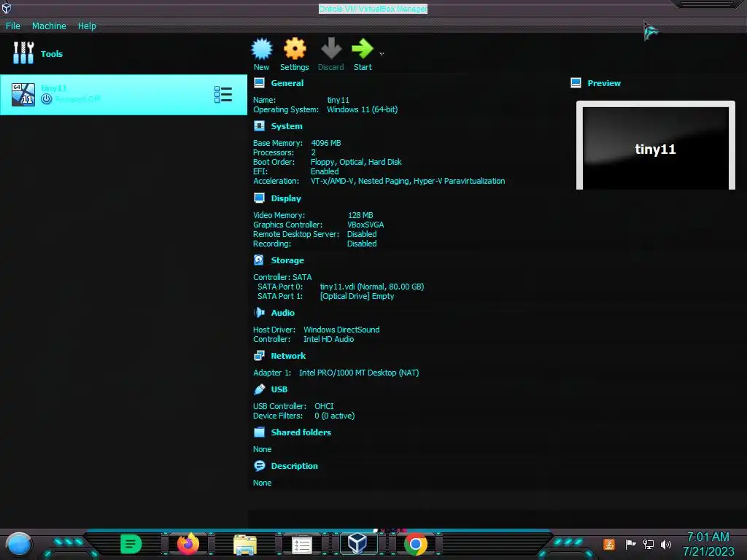Click the Oracle VM VirtualBox Manager title
This screenshot has width=747, height=560.
point(373,9)
